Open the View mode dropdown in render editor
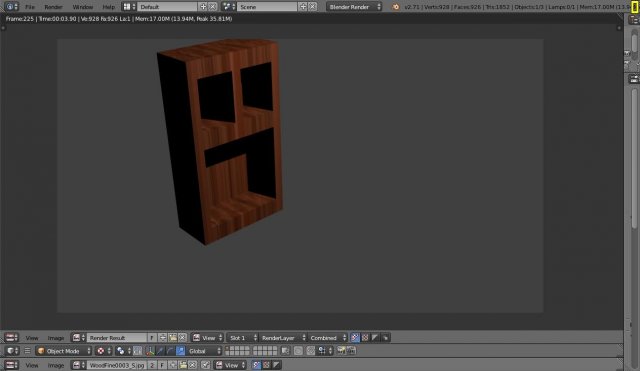 [x=208, y=338]
